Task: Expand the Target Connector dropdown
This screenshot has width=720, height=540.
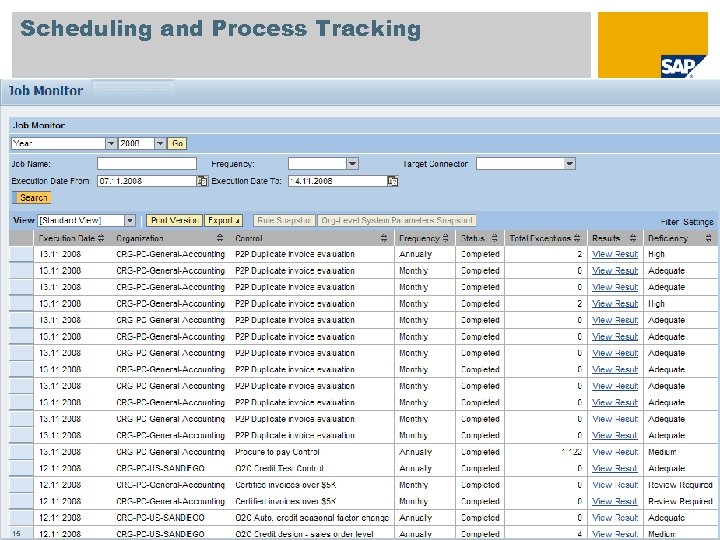Action: coord(569,163)
